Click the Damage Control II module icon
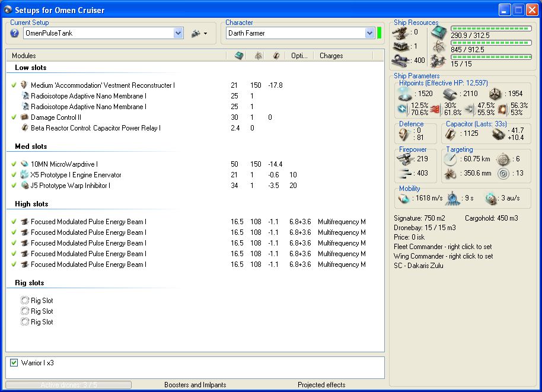 tap(24, 117)
